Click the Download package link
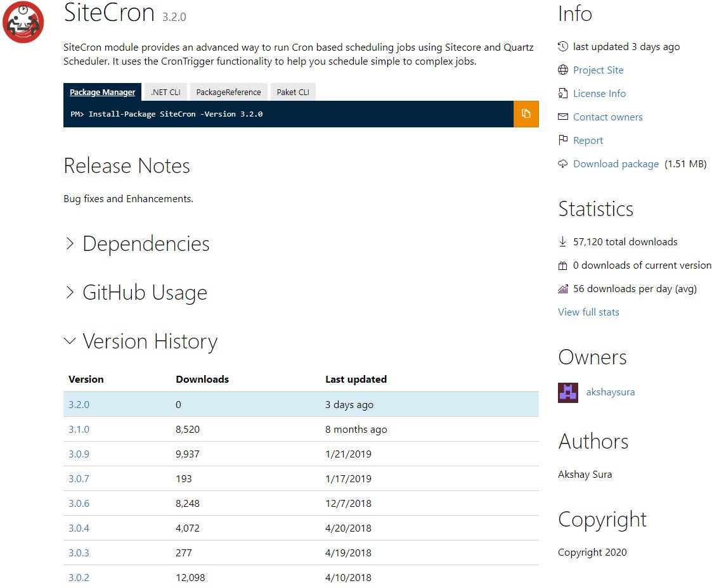The width and height of the screenshot is (712, 588). pos(616,164)
